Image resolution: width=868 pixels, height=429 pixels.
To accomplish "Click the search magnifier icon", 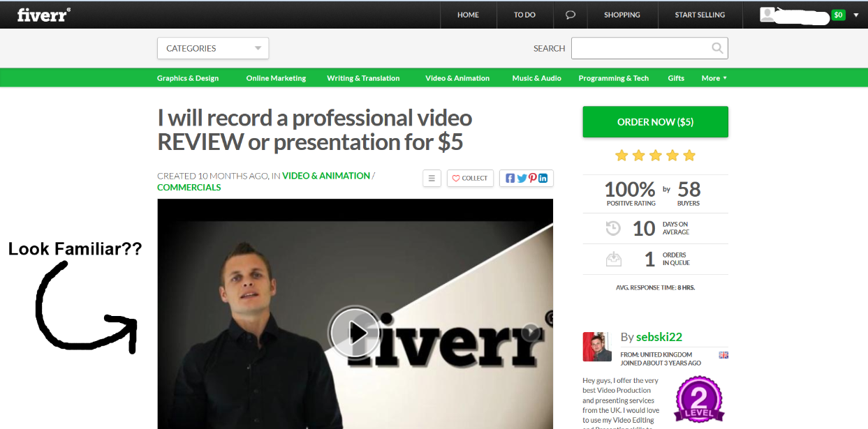I will (x=717, y=47).
